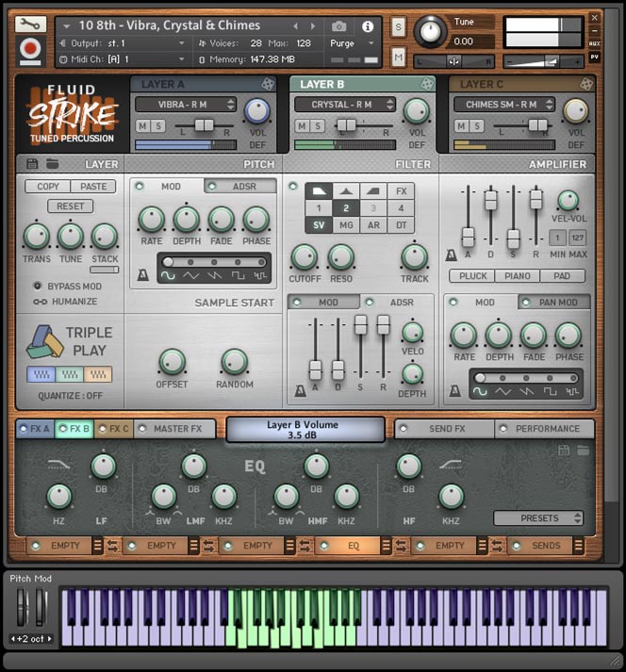
Task: Open Layer C CHIMES SM - R M selector
Action: (x=504, y=105)
